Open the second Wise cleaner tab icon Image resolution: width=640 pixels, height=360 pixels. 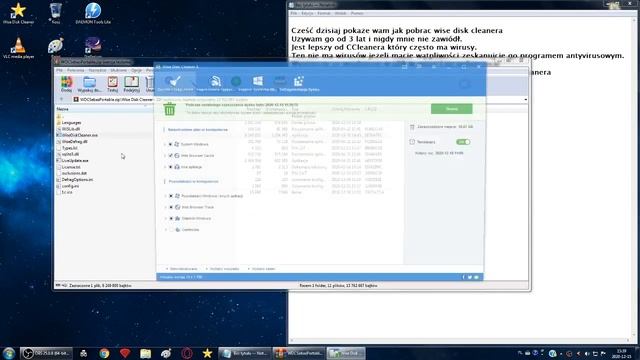216,81
